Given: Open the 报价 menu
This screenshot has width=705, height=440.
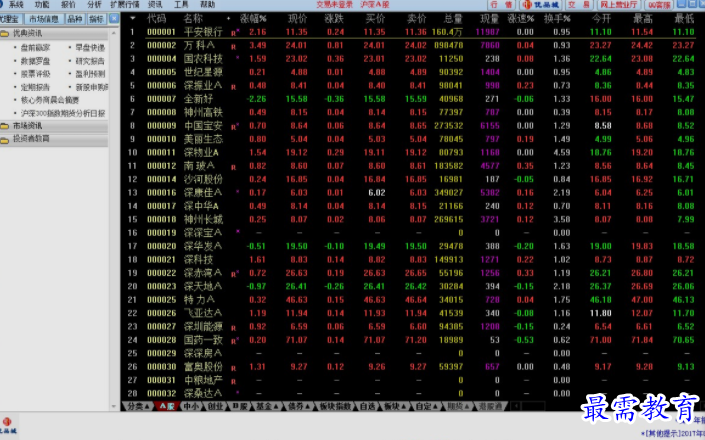Looking at the screenshot, I should (68, 4).
